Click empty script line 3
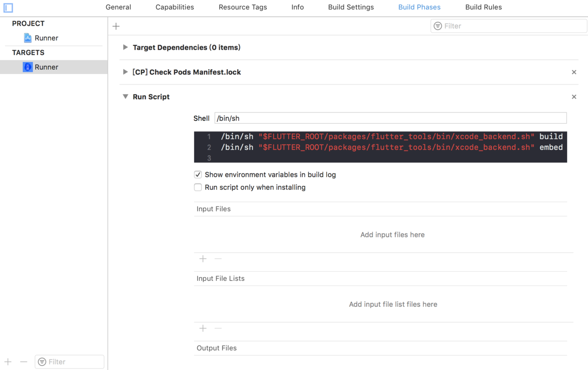This screenshot has width=588, height=370. [380, 158]
